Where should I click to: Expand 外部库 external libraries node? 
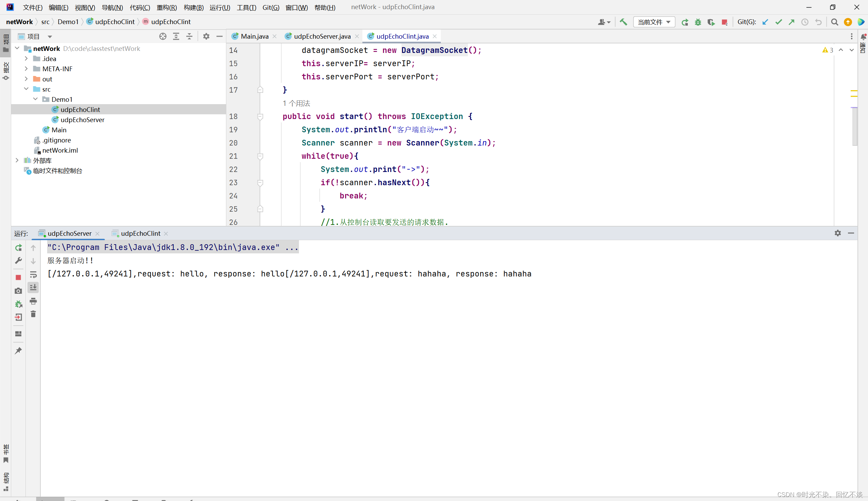pyautogui.click(x=17, y=160)
